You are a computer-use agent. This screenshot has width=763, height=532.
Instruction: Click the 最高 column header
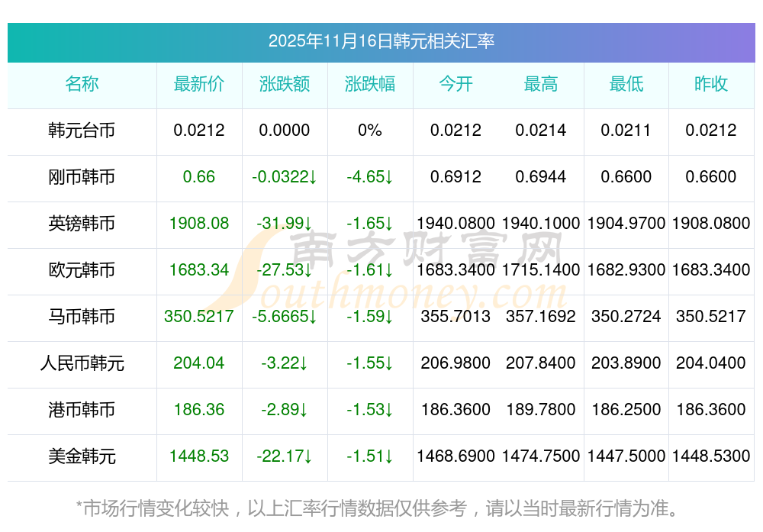[x=541, y=84]
